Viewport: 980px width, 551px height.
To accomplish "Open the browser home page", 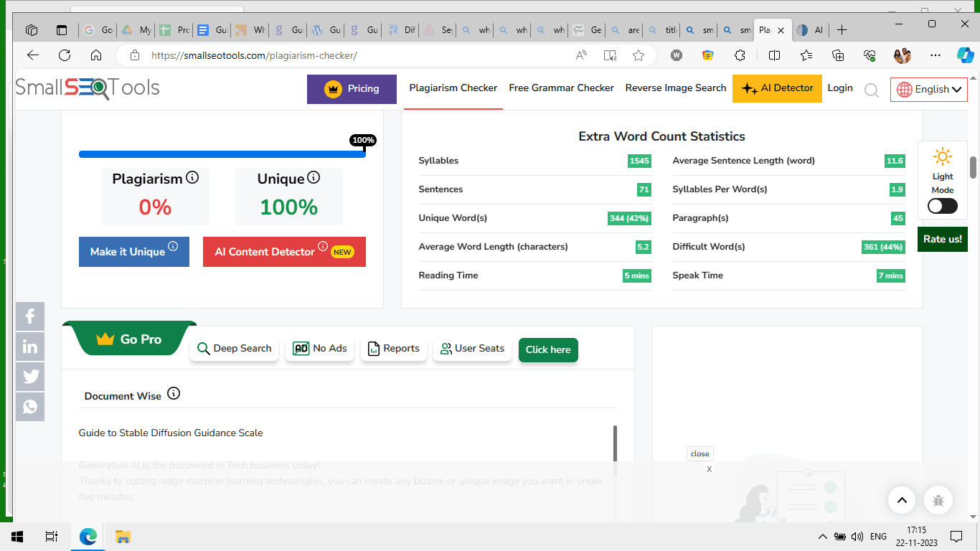I will [x=96, y=55].
